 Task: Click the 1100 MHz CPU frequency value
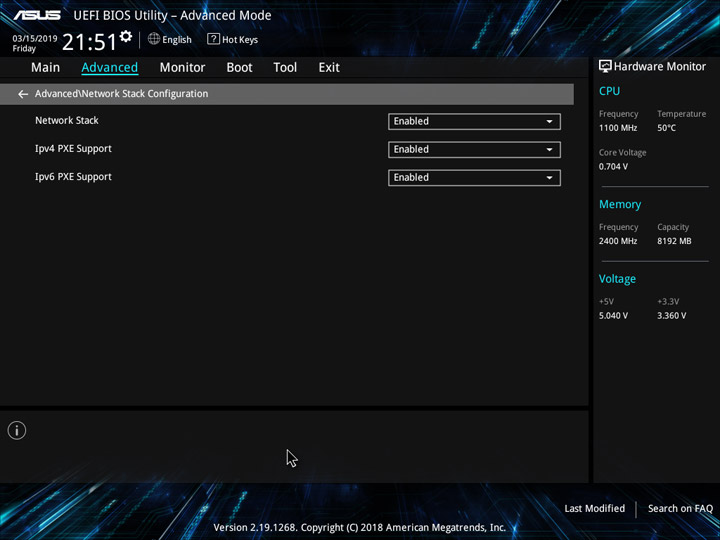click(x=618, y=128)
